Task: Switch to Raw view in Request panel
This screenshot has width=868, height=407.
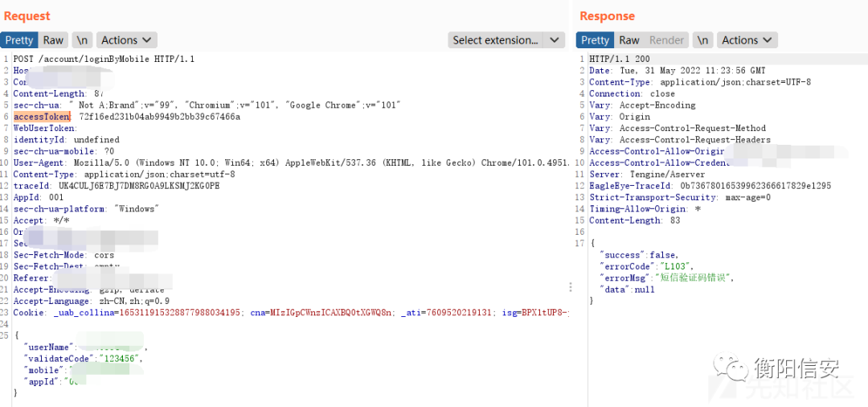Action: pos(53,40)
